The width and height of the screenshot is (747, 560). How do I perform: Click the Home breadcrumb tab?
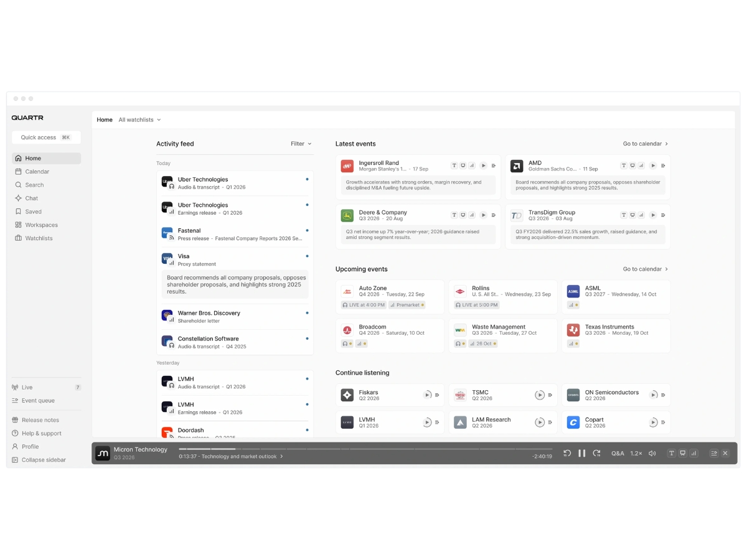click(105, 120)
